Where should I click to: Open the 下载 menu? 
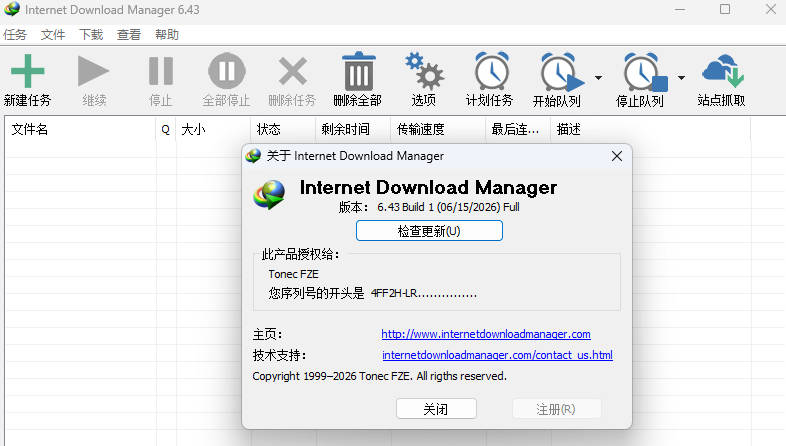(91, 35)
